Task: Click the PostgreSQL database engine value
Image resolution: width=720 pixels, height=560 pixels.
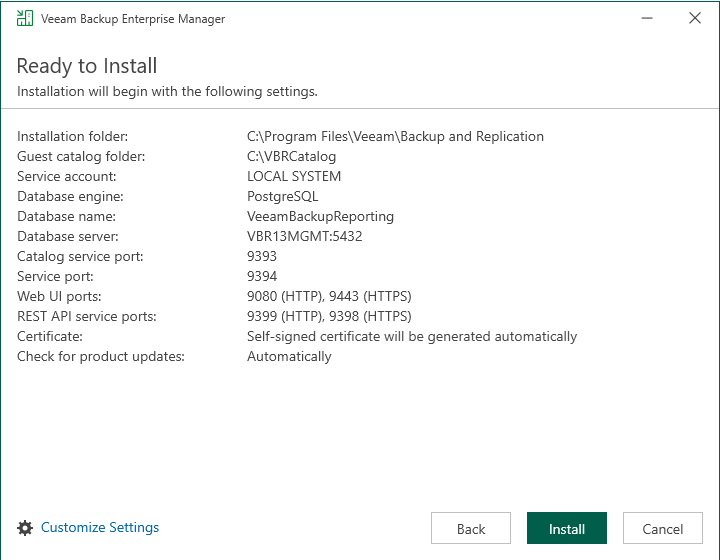Action: [282, 196]
